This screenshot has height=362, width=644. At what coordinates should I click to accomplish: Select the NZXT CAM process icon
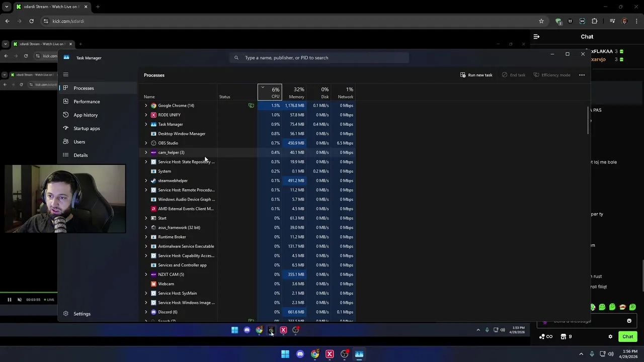point(153,275)
